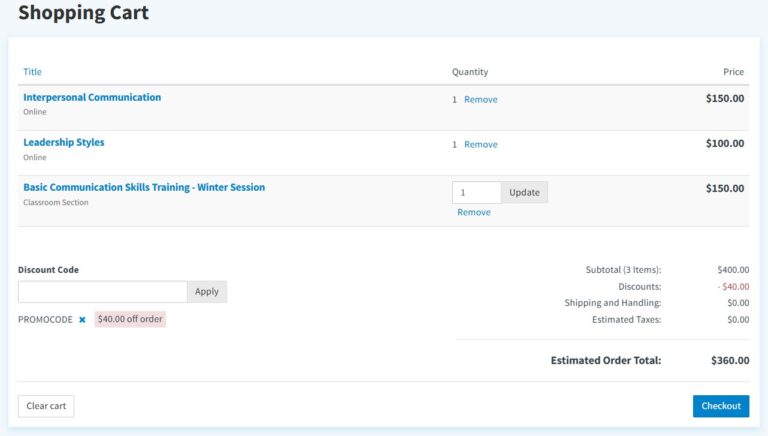This screenshot has height=436, width=768.
Task: Open the Leadership Styles course link
Action: (x=64, y=143)
